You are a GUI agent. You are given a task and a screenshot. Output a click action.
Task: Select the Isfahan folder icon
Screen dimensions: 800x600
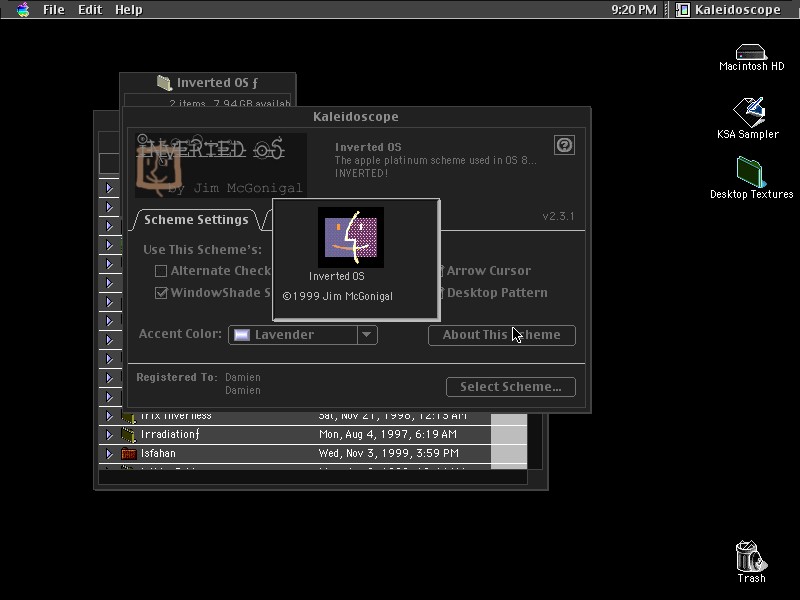click(x=129, y=453)
